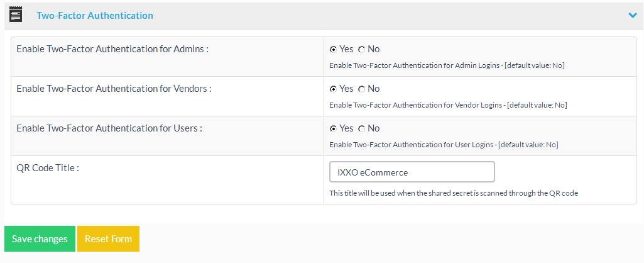Choose Yes for Users two-factor authentication
This screenshot has height=263, width=644.
pos(333,128)
